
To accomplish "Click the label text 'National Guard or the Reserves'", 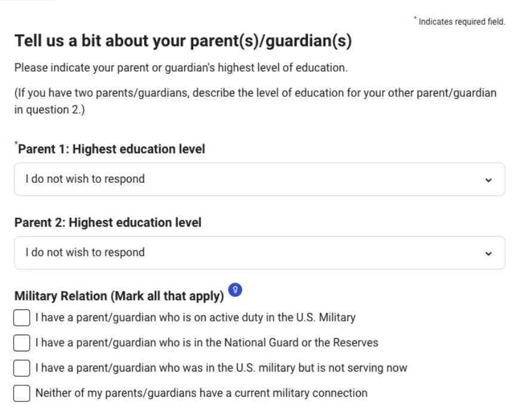I will pos(301,343).
